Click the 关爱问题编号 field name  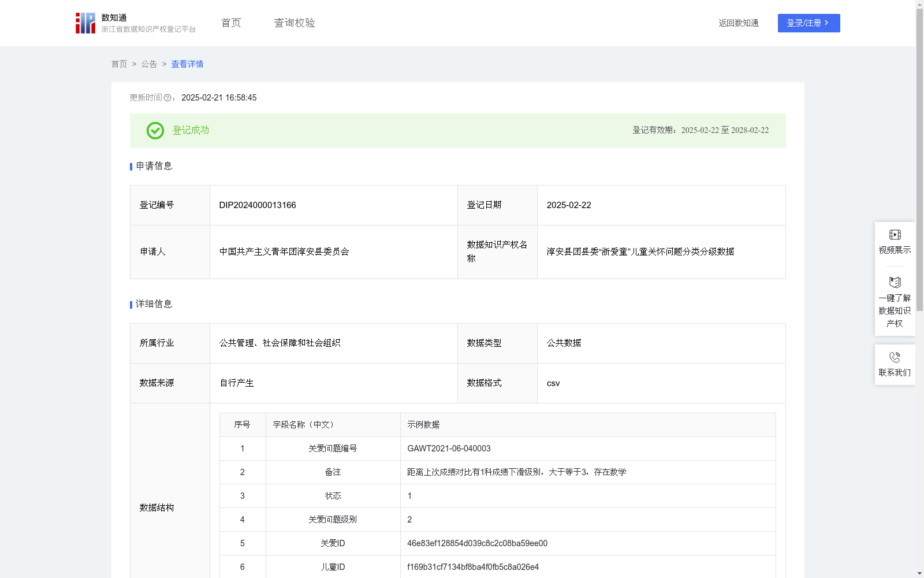pyautogui.click(x=333, y=449)
